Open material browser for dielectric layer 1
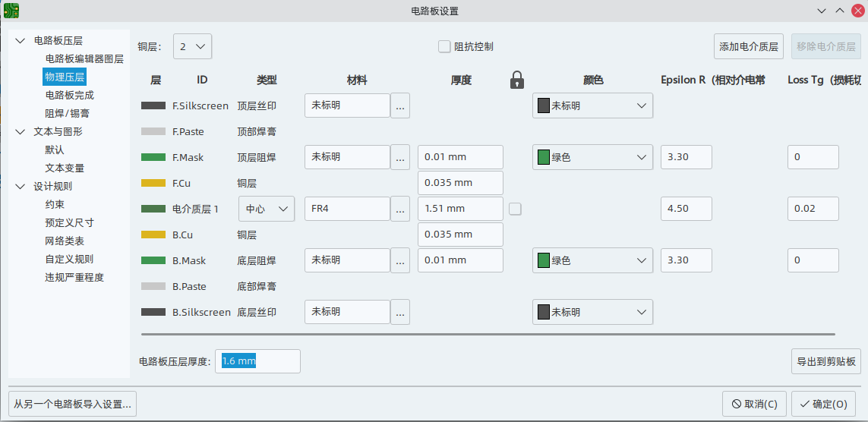This screenshot has width=868, height=422. point(400,209)
